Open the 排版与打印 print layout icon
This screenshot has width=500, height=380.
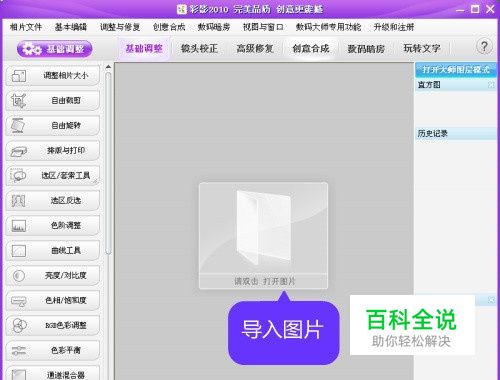tap(19, 151)
